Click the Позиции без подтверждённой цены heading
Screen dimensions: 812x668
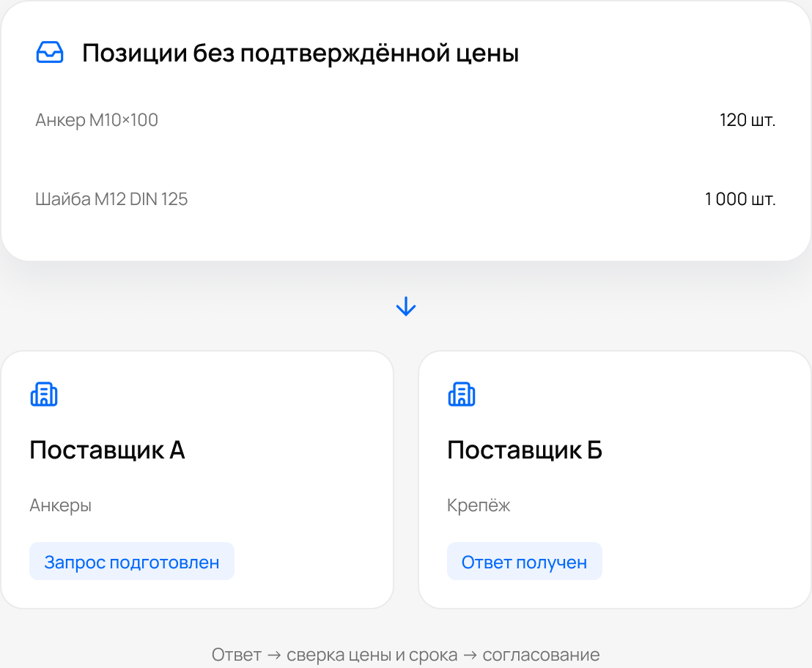[x=300, y=53]
